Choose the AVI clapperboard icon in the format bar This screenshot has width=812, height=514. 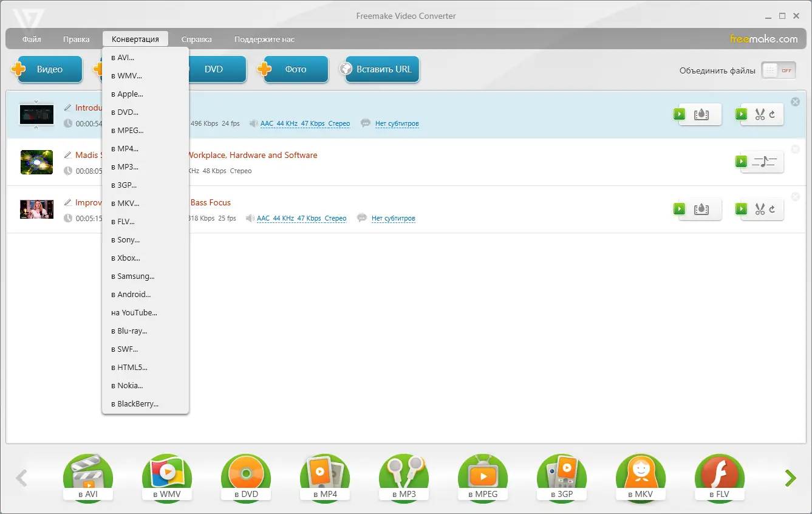[88, 478]
